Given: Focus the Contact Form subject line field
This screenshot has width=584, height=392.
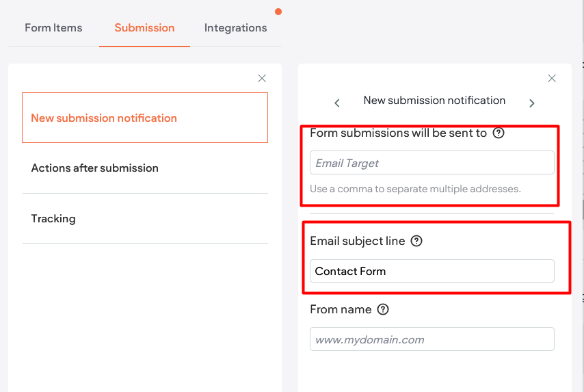Looking at the screenshot, I should [x=432, y=271].
